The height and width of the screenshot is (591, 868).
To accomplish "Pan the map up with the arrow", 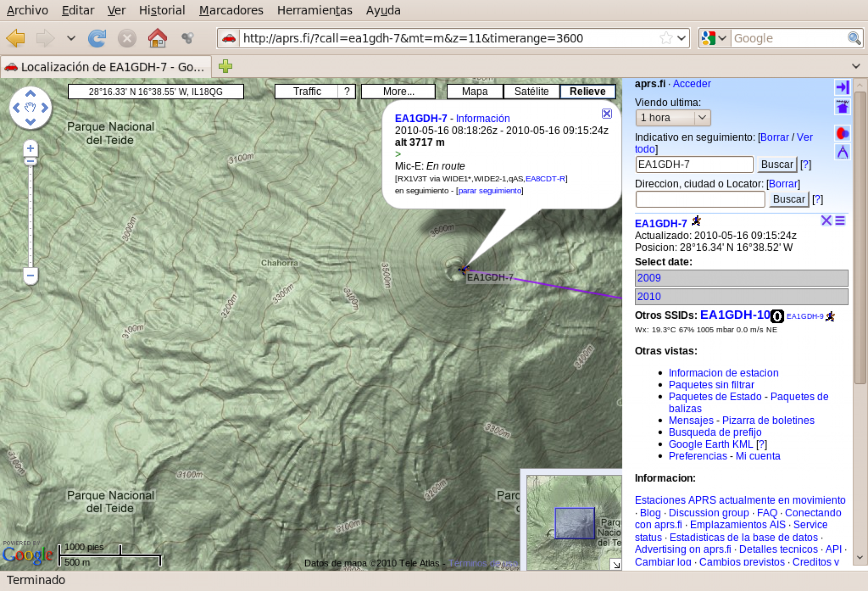I will click(x=30, y=94).
